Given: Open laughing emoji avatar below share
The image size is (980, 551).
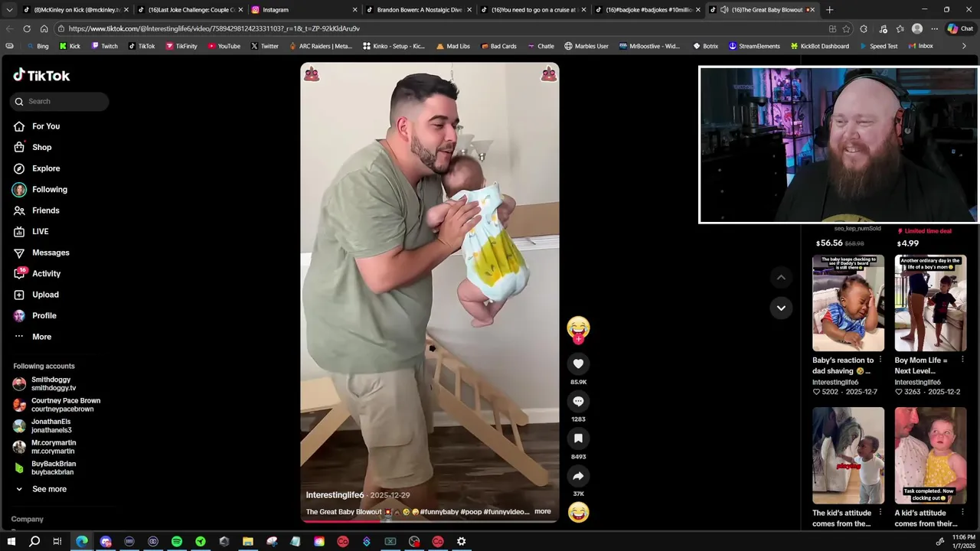Looking at the screenshot, I should click(x=578, y=512).
